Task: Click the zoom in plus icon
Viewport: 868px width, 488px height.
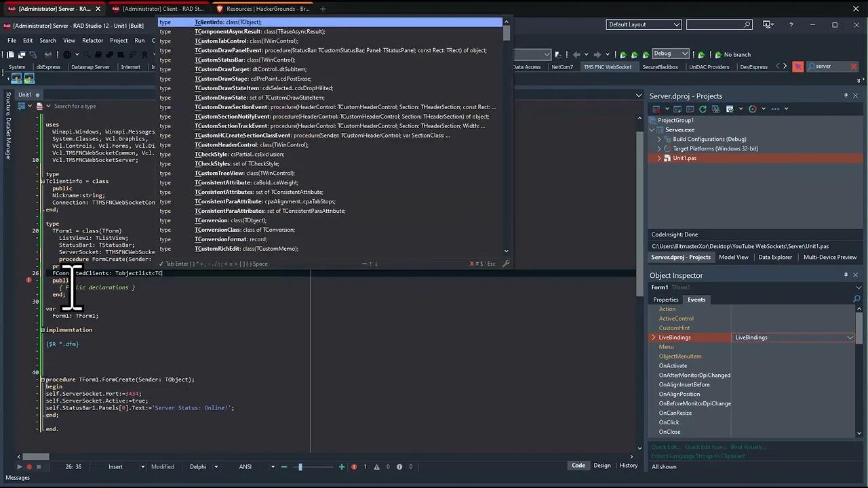Action: (x=341, y=467)
